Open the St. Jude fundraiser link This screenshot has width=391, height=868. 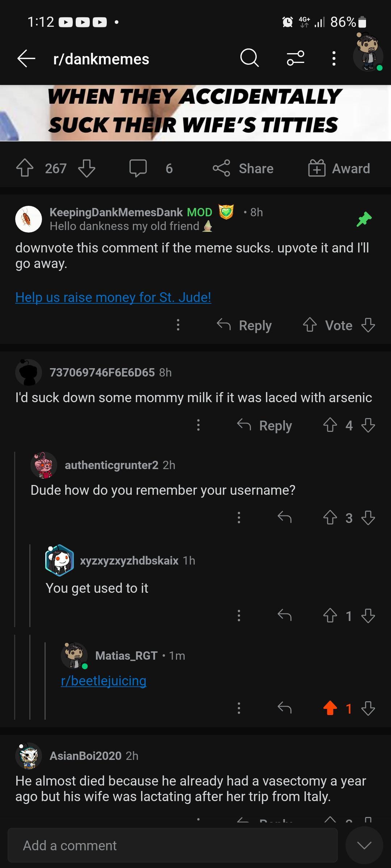[113, 297]
